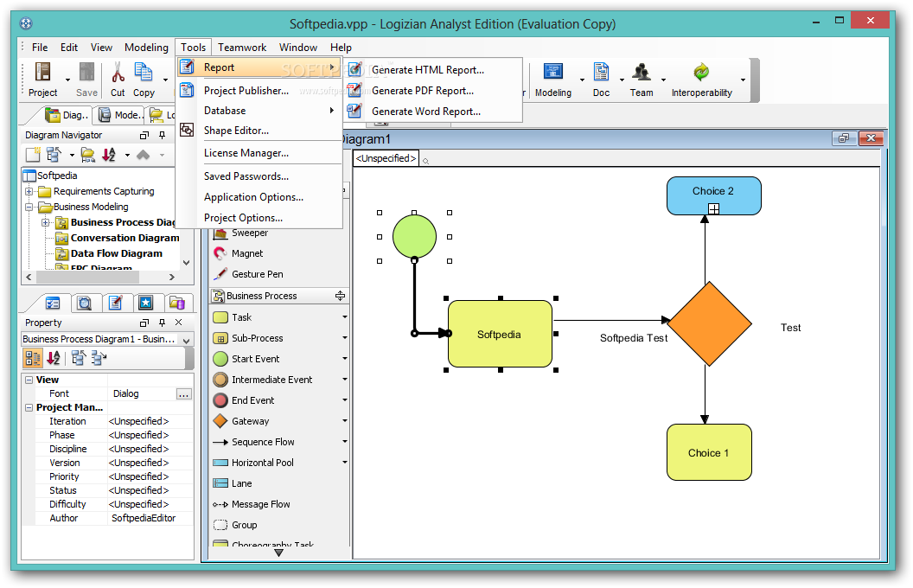Select the Conversation Diagram tree item
The height and width of the screenshot is (588, 913).
[x=124, y=238]
